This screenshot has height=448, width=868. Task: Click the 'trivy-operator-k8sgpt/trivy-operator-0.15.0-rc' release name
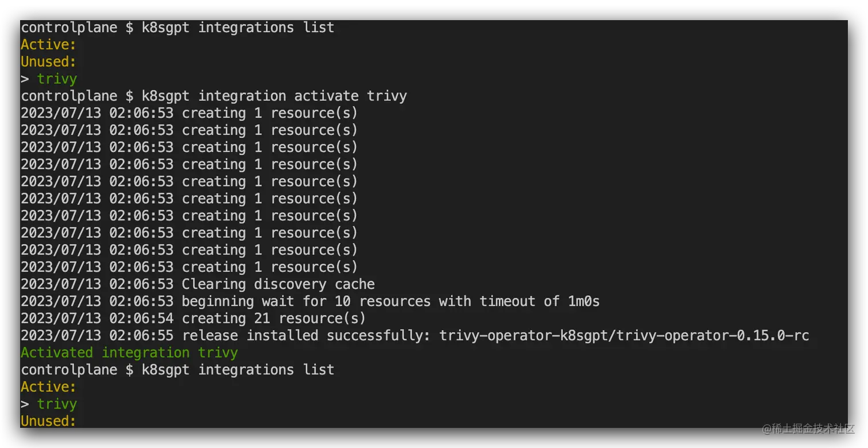(x=624, y=335)
